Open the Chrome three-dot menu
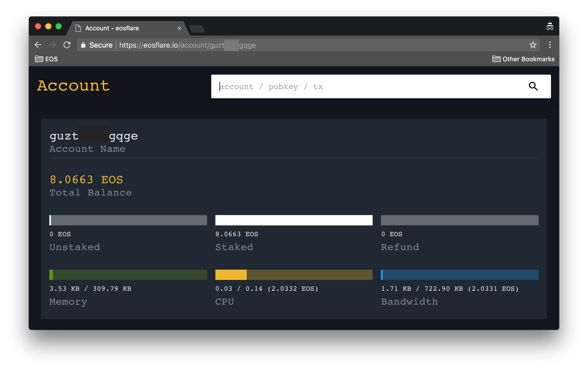588x371 pixels. tap(550, 45)
